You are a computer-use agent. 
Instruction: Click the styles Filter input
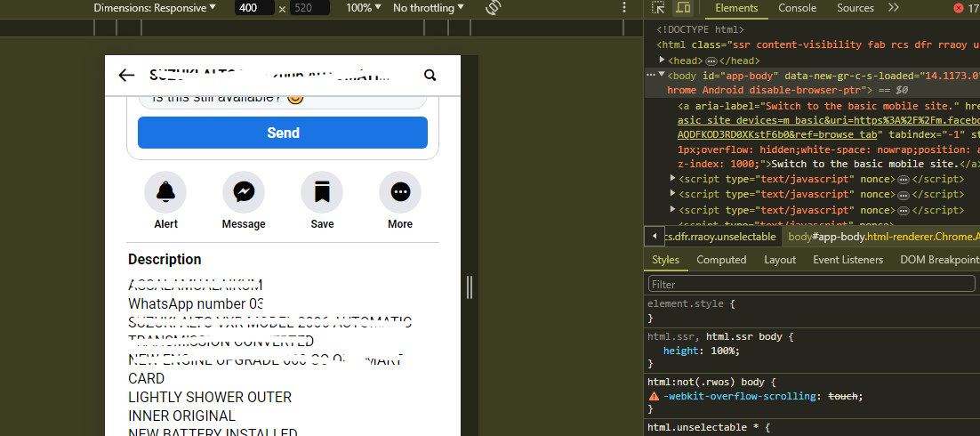point(811,284)
